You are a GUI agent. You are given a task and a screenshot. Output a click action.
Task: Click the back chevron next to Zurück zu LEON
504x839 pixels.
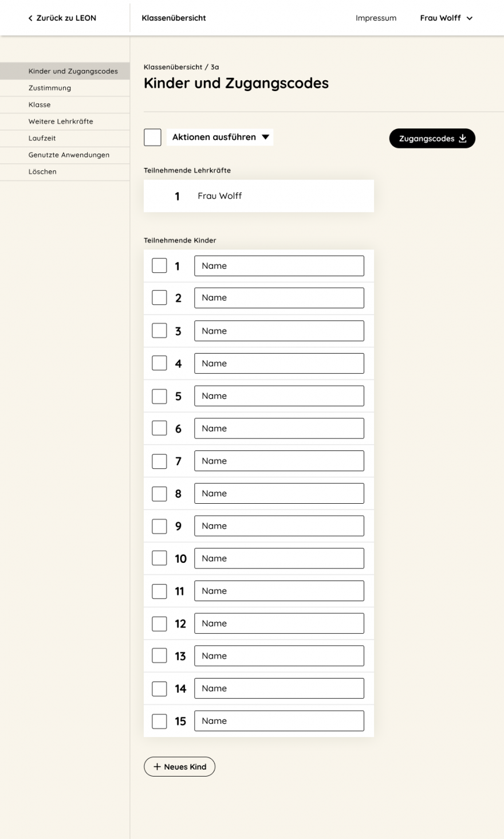click(30, 18)
